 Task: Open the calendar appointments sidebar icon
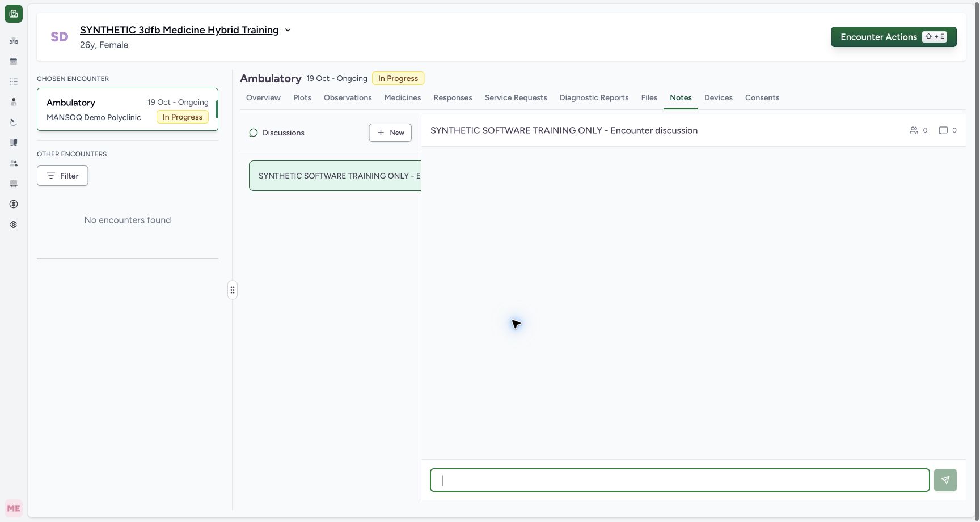(14, 61)
